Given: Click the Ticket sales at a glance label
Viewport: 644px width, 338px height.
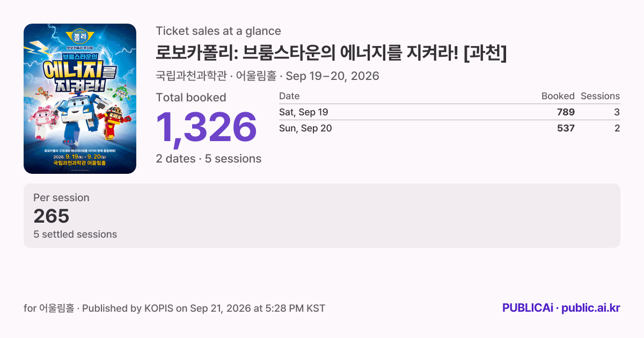Looking at the screenshot, I should pos(218,31).
